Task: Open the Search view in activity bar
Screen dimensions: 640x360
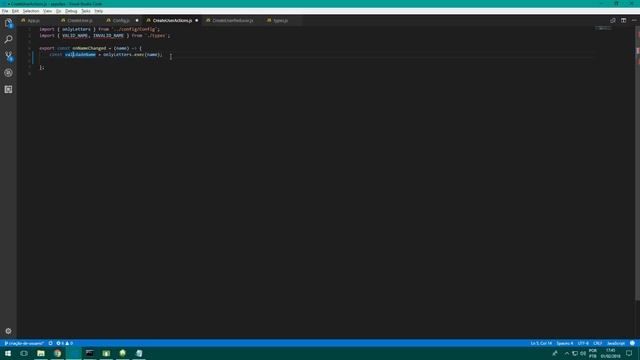Action: [8, 39]
